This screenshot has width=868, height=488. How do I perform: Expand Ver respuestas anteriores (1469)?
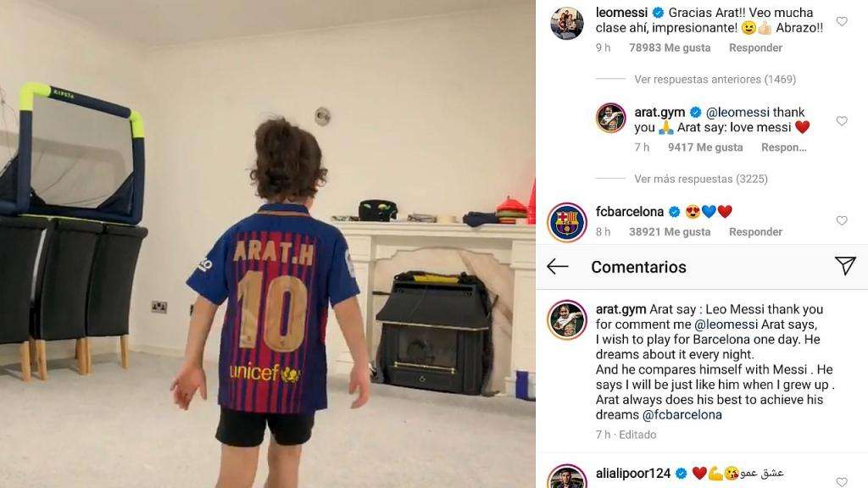click(715, 79)
